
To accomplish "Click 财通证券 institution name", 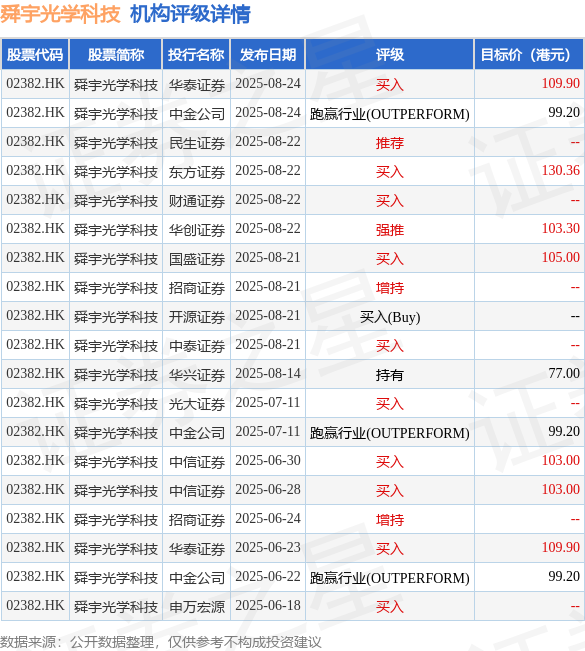I will [197, 201].
